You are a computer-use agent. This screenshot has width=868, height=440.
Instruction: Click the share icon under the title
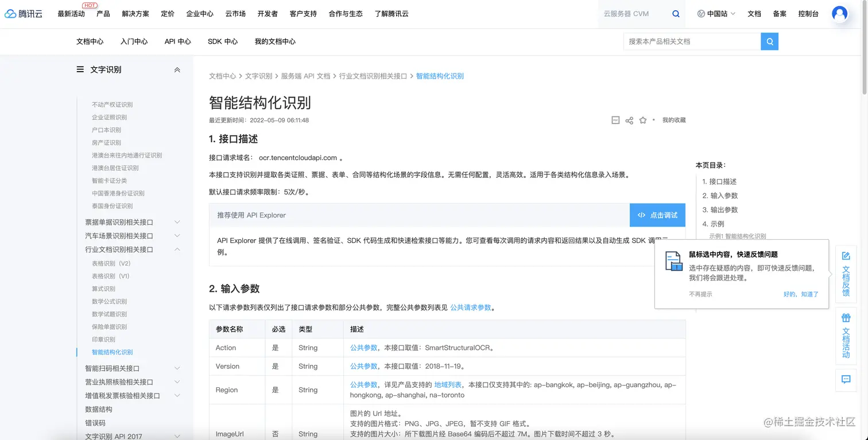(x=629, y=120)
